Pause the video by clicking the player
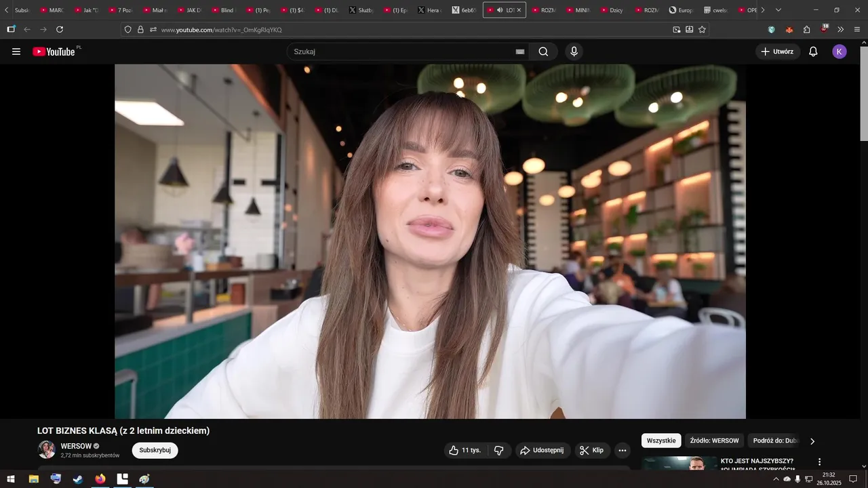The width and height of the screenshot is (868, 488). (x=430, y=241)
